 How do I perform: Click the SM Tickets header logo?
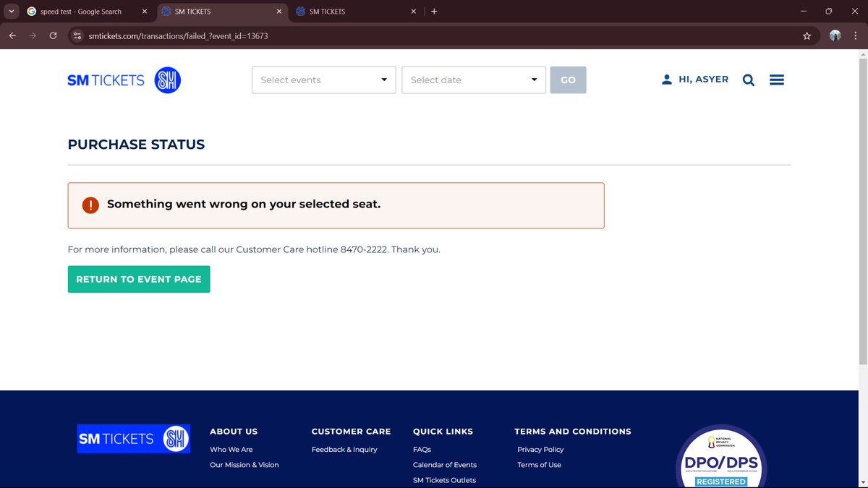(124, 80)
